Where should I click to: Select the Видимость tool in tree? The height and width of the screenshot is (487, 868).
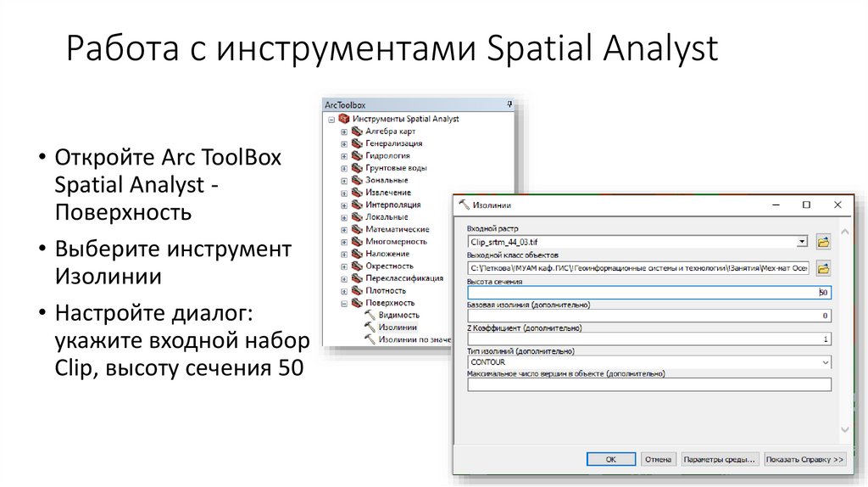click(399, 315)
